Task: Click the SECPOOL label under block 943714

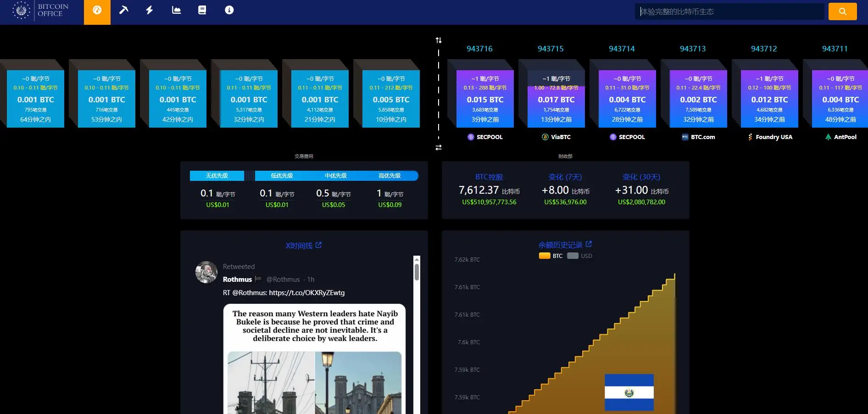Action: (x=632, y=137)
